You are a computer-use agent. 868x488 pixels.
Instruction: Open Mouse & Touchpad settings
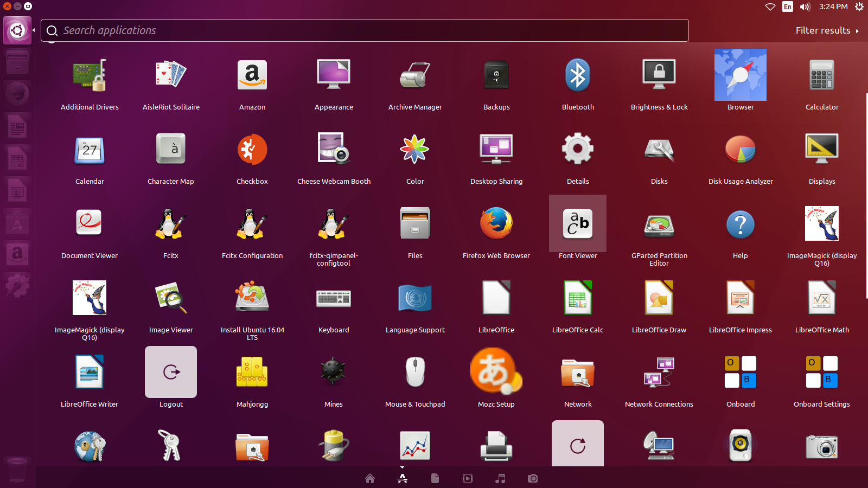click(415, 372)
